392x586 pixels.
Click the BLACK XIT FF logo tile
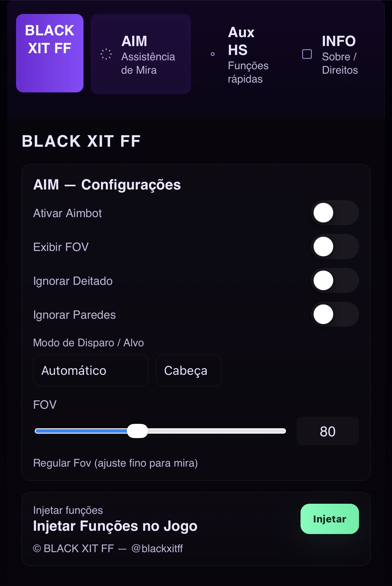coord(50,53)
